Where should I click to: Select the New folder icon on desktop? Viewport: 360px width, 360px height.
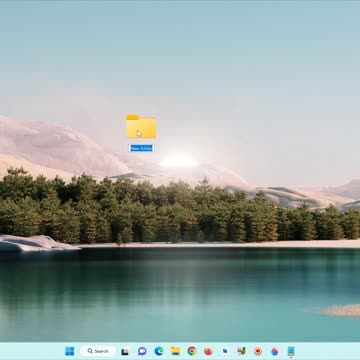click(141, 126)
